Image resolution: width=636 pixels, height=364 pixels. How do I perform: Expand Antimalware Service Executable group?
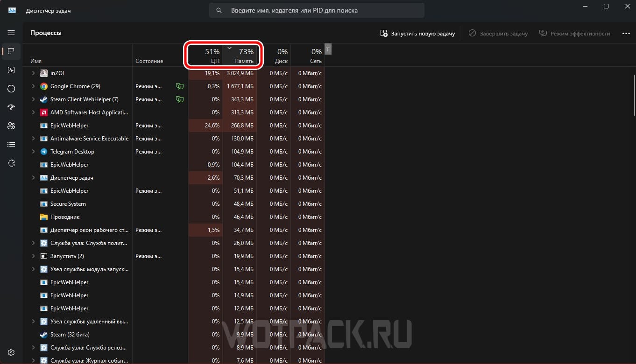pos(33,139)
